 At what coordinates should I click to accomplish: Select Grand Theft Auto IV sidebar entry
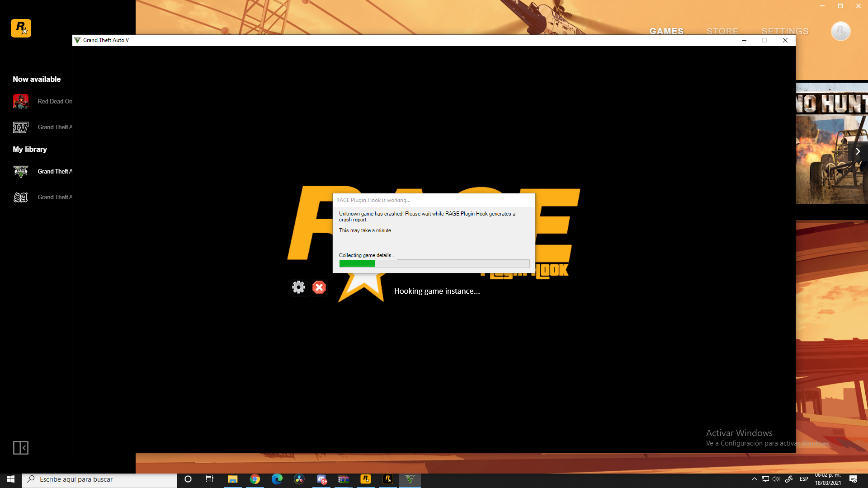[43, 127]
